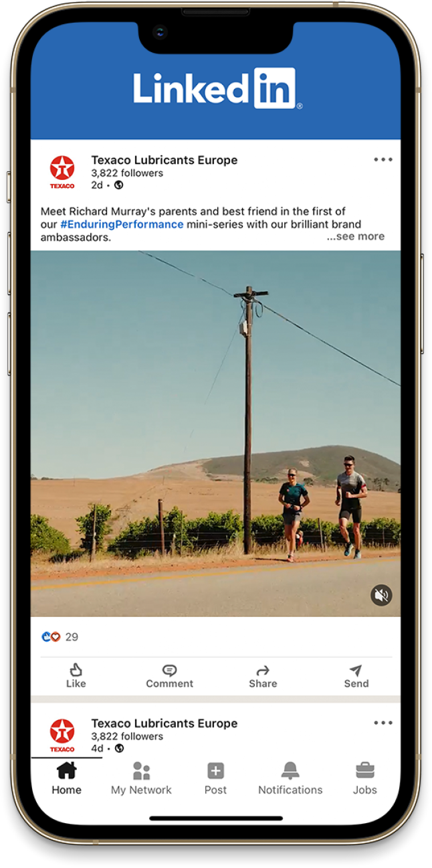The image size is (432, 868).
Task: Open Texaco logo avatar on second post
Action: [x=62, y=735]
